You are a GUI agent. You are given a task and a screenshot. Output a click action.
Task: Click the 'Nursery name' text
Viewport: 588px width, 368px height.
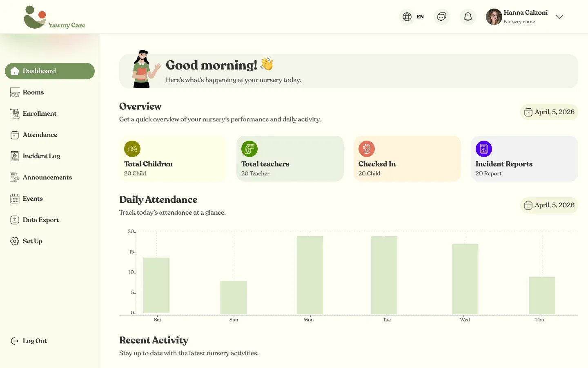coord(519,22)
